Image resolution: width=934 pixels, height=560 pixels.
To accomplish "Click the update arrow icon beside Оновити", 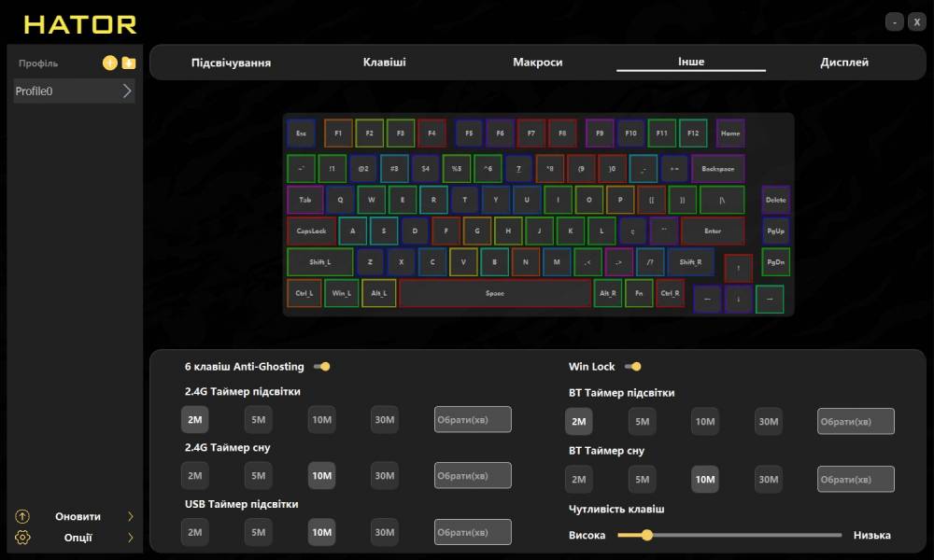I will tap(23, 516).
